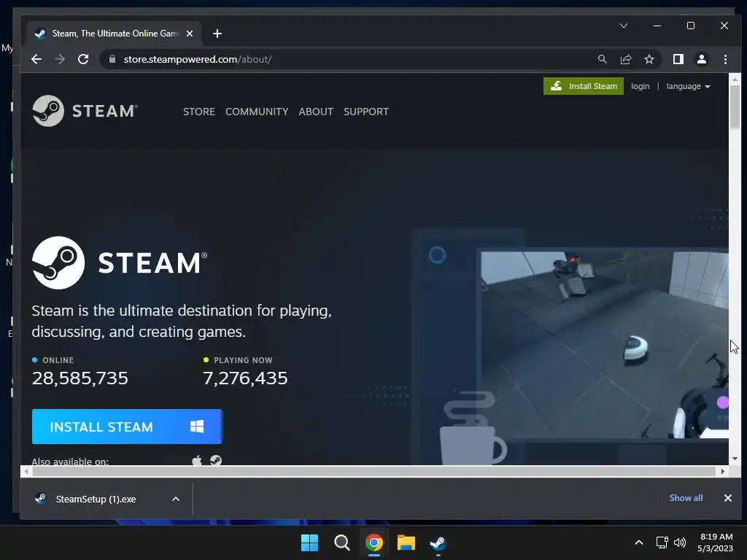Click the network tray icon

pos(662,542)
